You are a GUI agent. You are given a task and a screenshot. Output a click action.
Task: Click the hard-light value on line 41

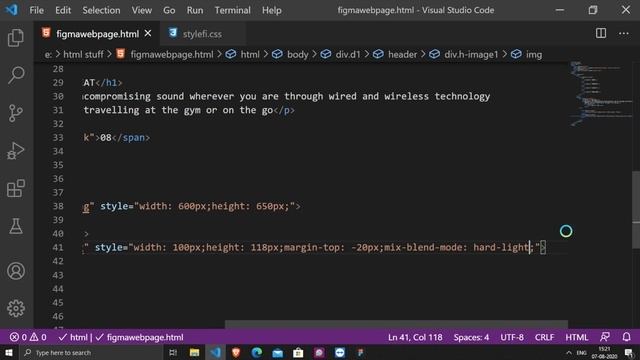coord(501,247)
